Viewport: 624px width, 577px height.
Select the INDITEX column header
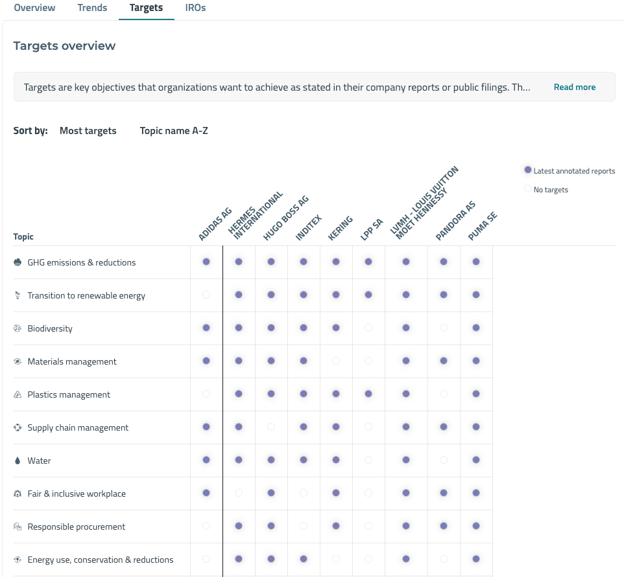[308, 228]
